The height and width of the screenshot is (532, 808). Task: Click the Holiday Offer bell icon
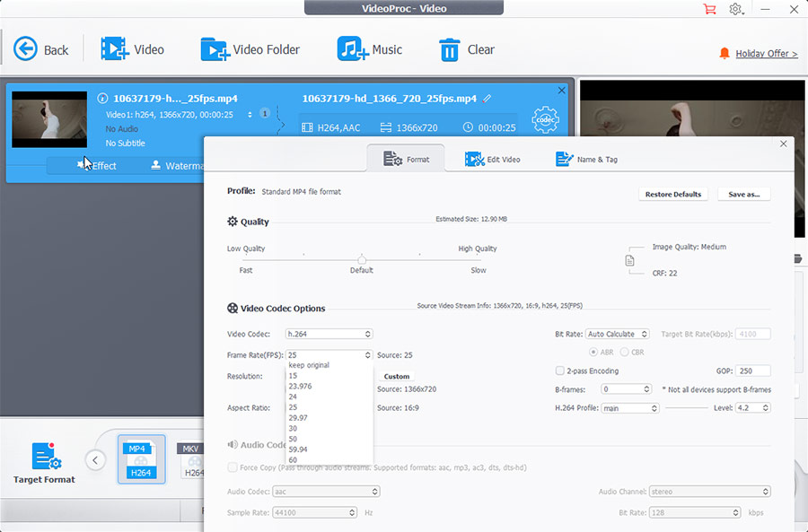pyautogui.click(x=724, y=54)
